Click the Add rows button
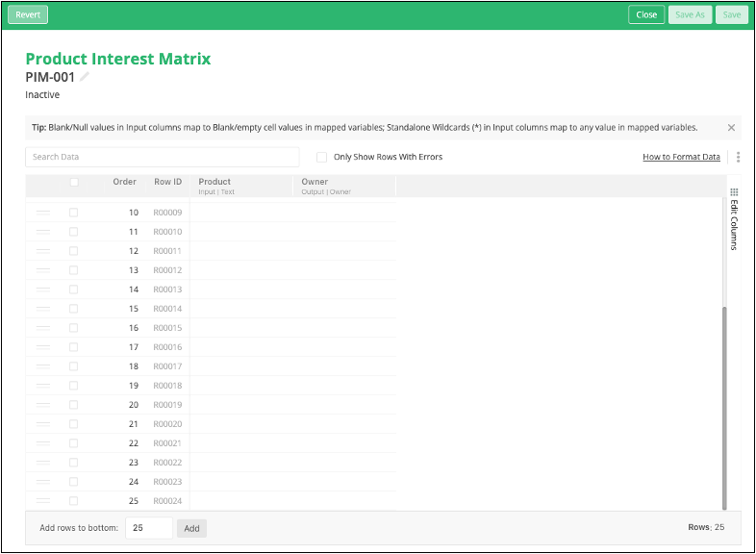Viewport: 756px width, 554px height. [x=192, y=528]
